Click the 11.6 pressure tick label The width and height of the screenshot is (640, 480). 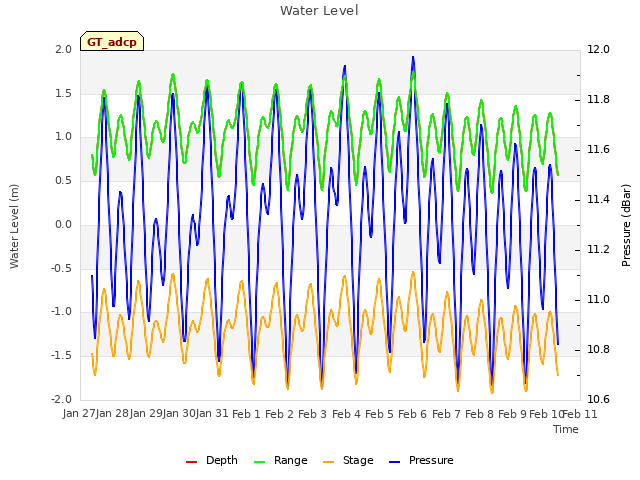point(598,149)
